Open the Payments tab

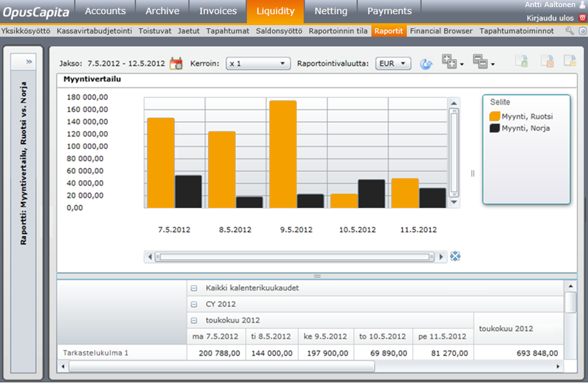point(389,12)
